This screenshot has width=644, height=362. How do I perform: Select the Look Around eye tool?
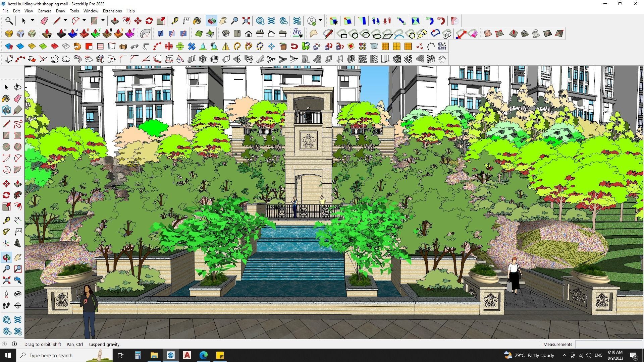point(18,294)
